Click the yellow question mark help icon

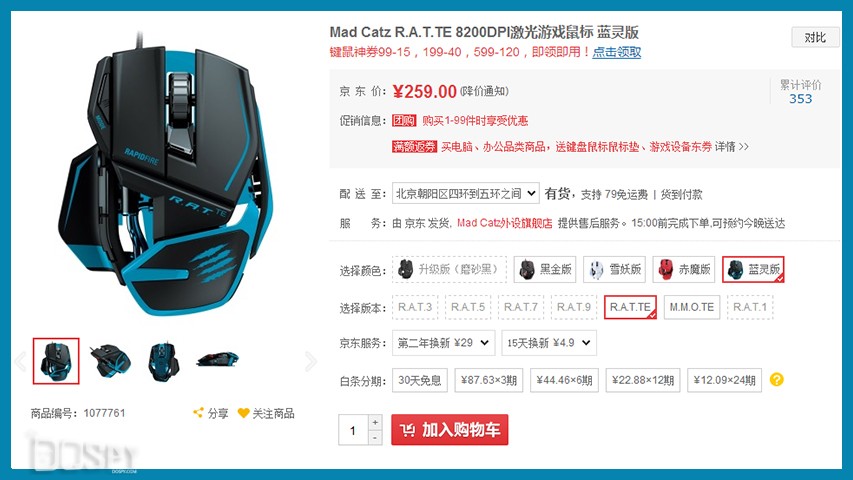777,380
